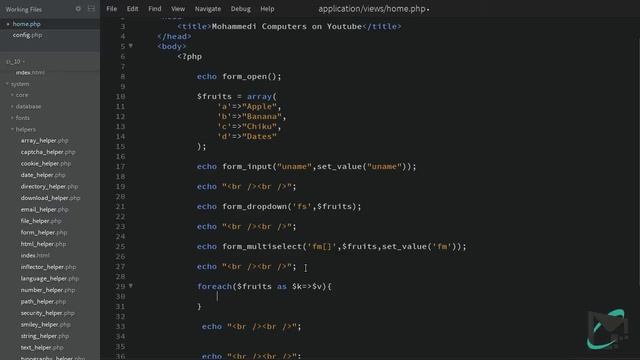
Task: Open the File menu
Action: tap(111, 9)
